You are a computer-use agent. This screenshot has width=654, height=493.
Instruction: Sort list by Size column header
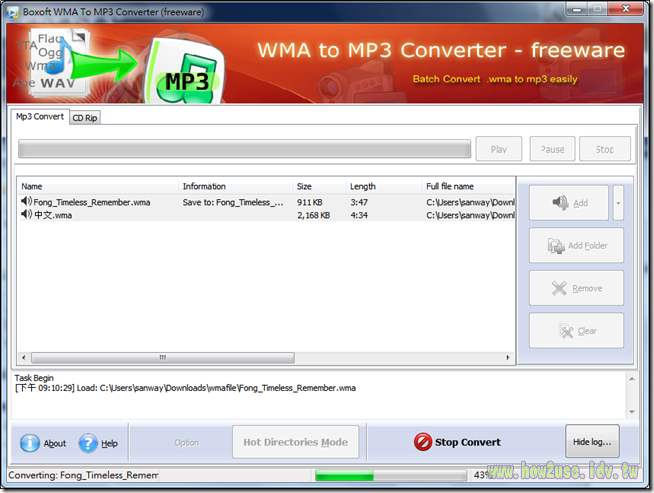tap(318, 186)
